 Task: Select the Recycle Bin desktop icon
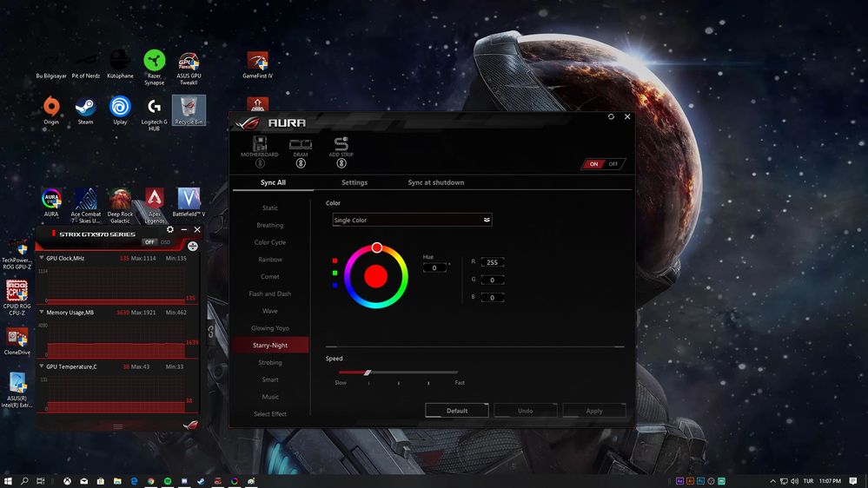189,110
